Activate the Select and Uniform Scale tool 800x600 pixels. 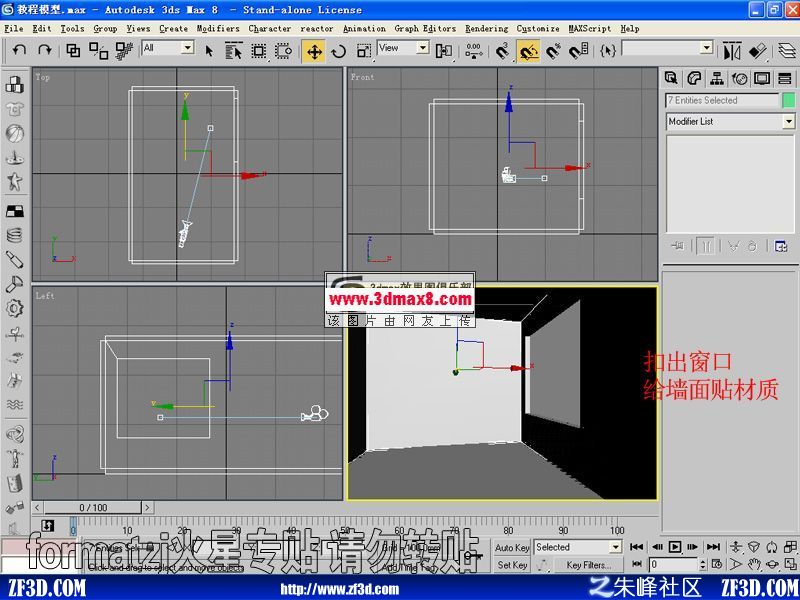click(x=364, y=51)
